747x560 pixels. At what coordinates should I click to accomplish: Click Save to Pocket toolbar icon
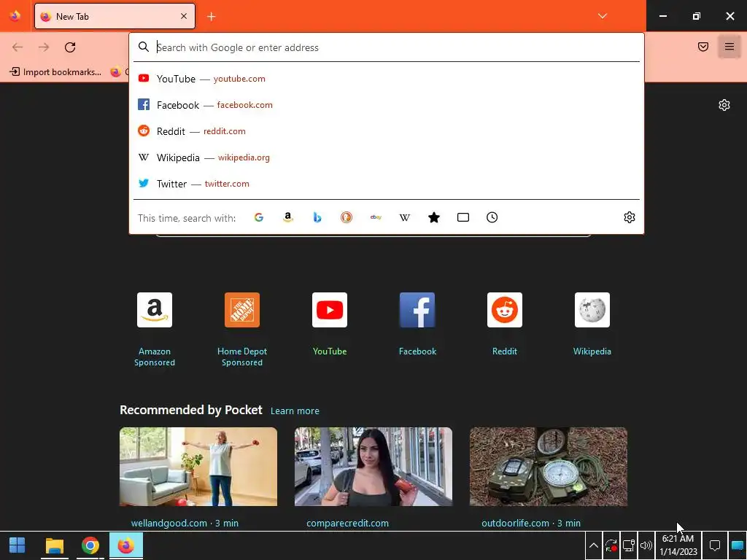pos(703,47)
